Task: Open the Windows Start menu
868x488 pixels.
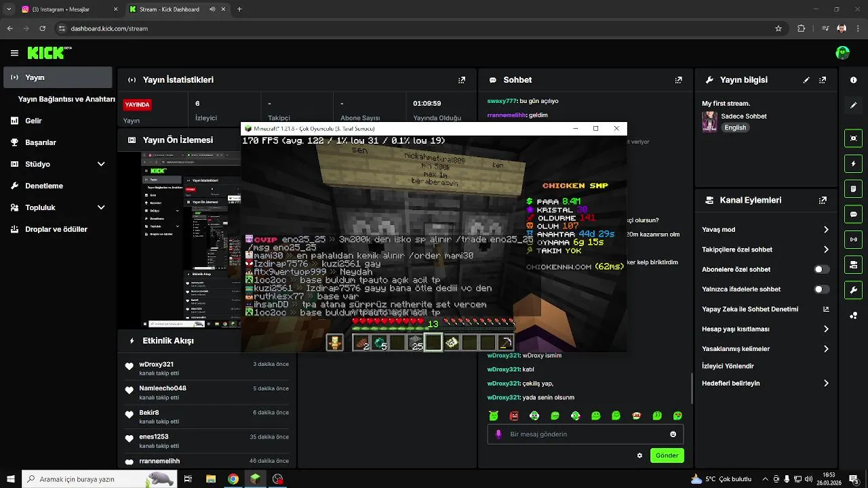Action: coord(10,479)
